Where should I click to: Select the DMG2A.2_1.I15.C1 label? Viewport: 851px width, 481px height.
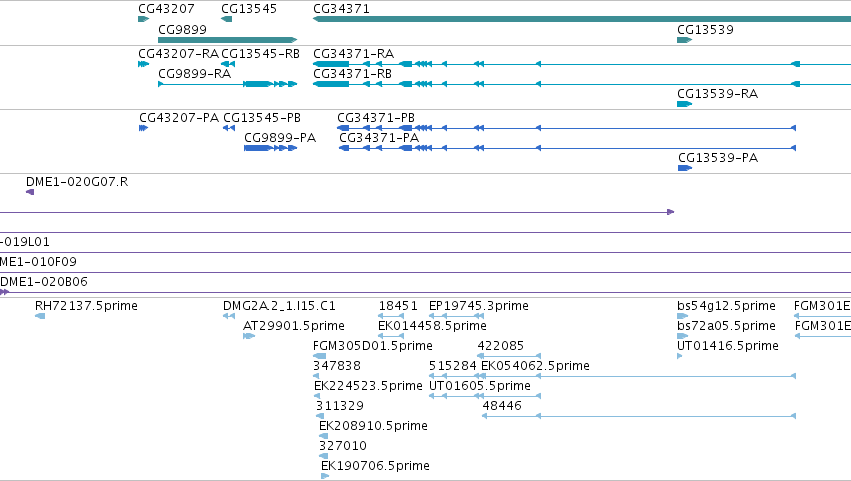tap(280, 306)
